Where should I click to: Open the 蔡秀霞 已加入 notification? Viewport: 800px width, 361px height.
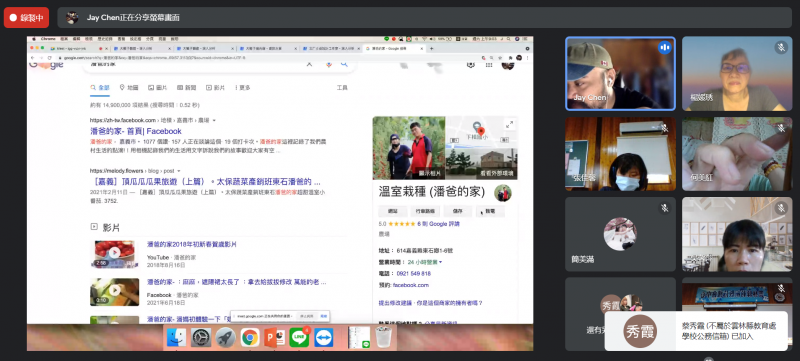point(696,331)
